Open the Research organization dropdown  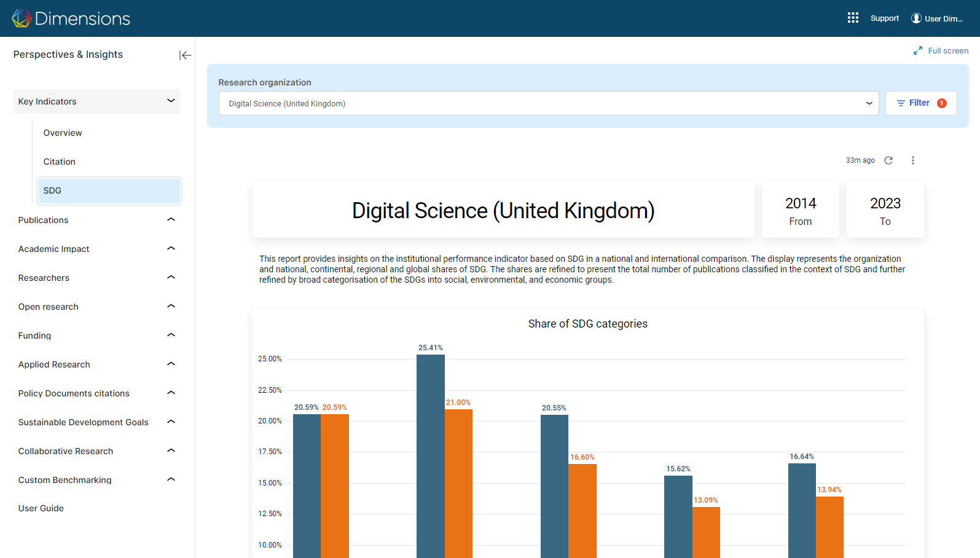[549, 103]
